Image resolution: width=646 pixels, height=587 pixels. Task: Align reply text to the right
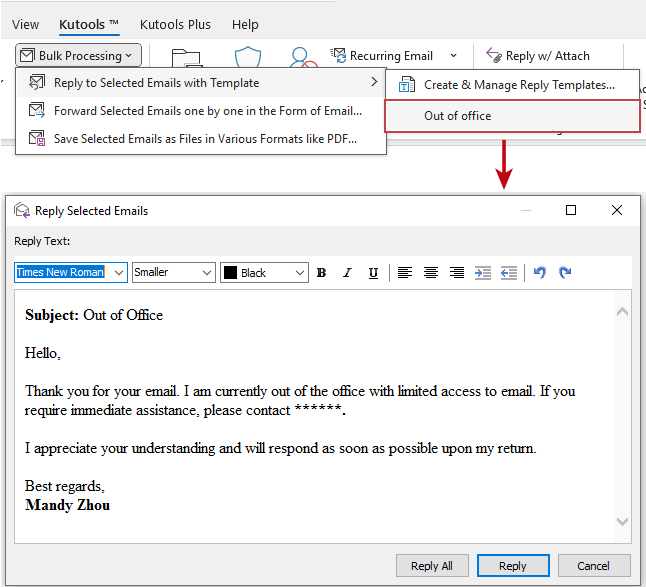457,273
